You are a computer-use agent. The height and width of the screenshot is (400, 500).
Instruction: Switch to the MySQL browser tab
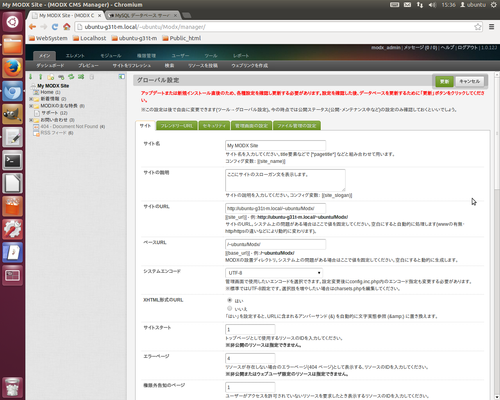(143, 15)
